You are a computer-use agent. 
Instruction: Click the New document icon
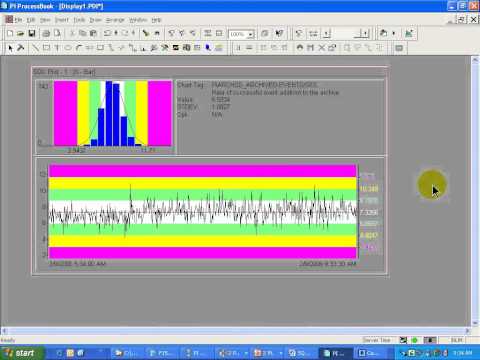pyautogui.click(x=10, y=33)
